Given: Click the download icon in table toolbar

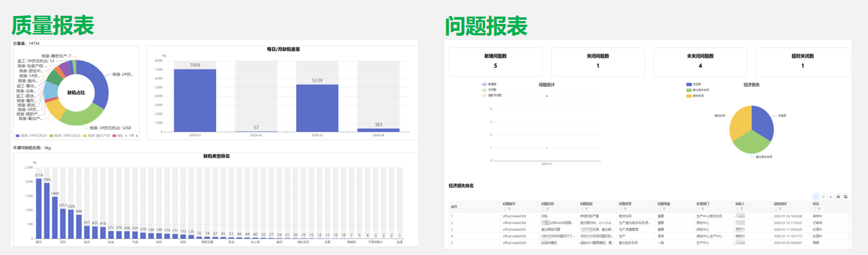Looking at the screenshot, I should 830,197.
